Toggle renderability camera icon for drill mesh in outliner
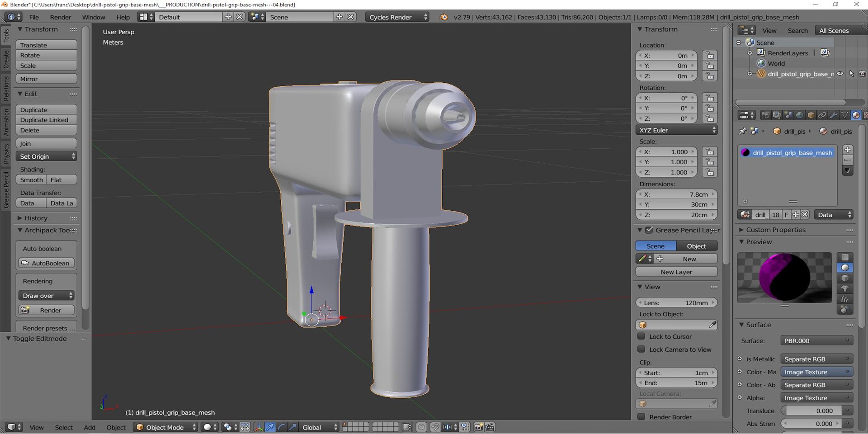The width and height of the screenshot is (868, 434). tap(863, 74)
